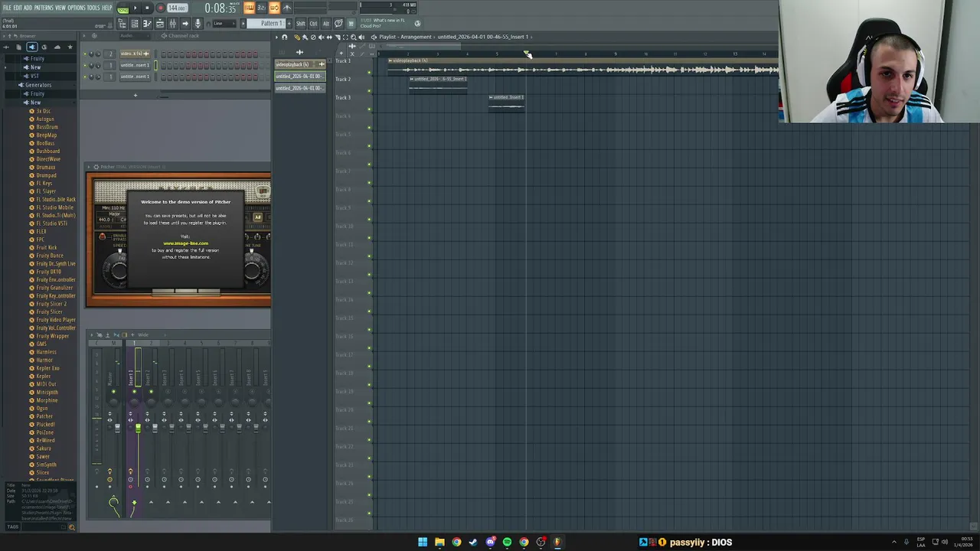The width and height of the screenshot is (980, 551).
Task: Open the Pitcher plugin options arrow
Action: click(x=89, y=167)
